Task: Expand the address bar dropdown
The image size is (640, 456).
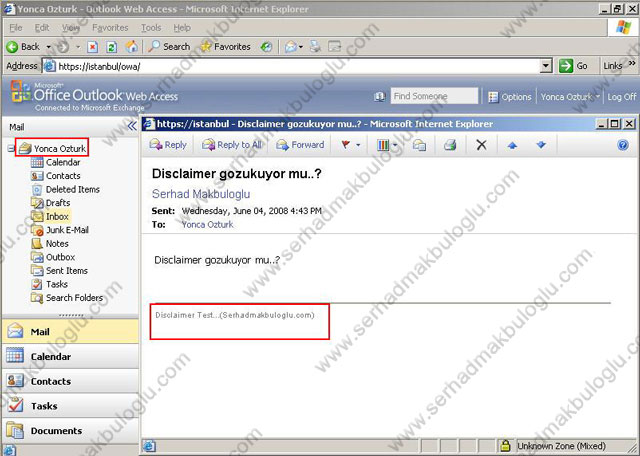Action: 546,66
